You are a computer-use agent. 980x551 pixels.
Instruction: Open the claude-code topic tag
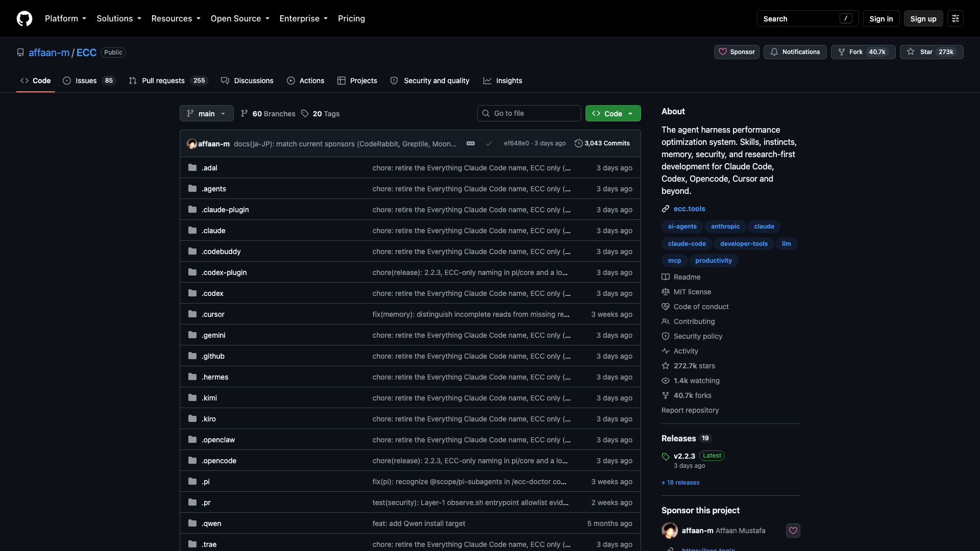(687, 243)
